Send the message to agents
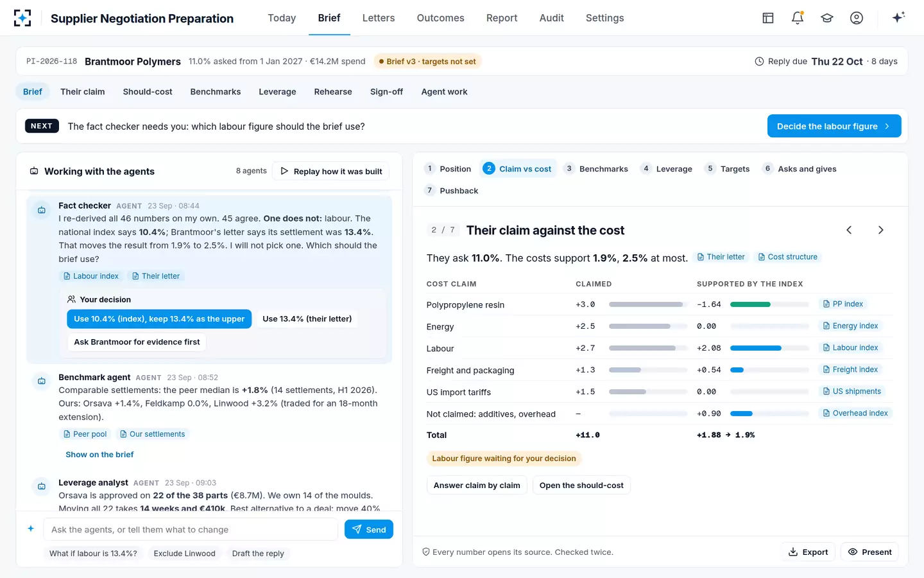924x578 pixels. pyautogui.click(x=369, y=530)
